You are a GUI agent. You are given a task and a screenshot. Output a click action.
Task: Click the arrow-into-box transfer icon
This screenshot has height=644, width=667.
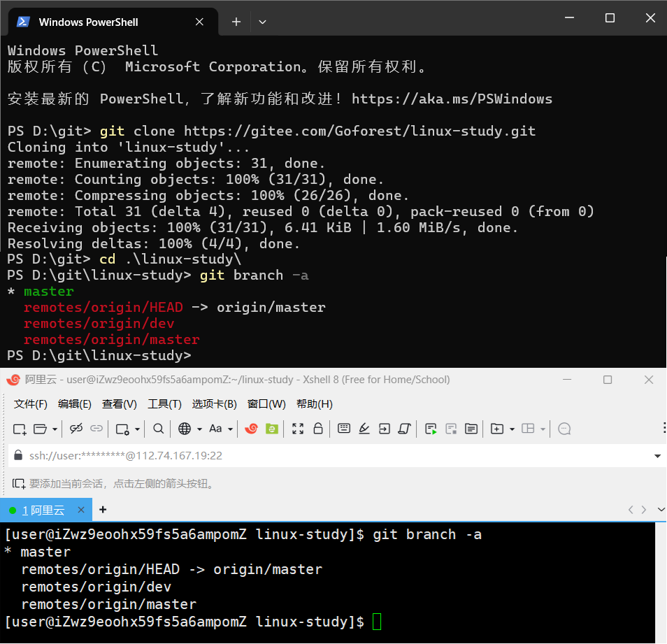point(385,429)
